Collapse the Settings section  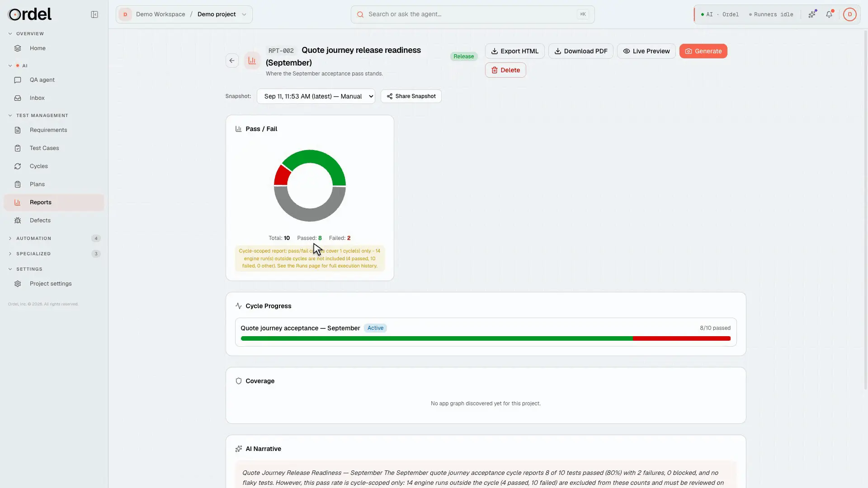pyautogui.click(x=25, y=269)
